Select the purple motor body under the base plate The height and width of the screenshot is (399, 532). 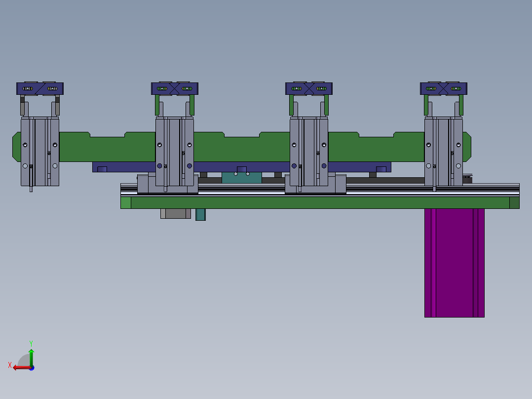455,263
